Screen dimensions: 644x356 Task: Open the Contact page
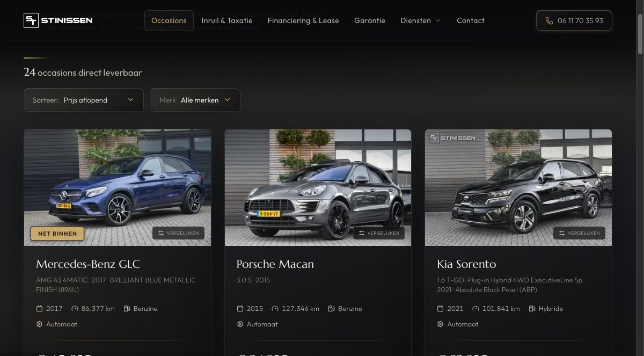click(x=471, y=20)
